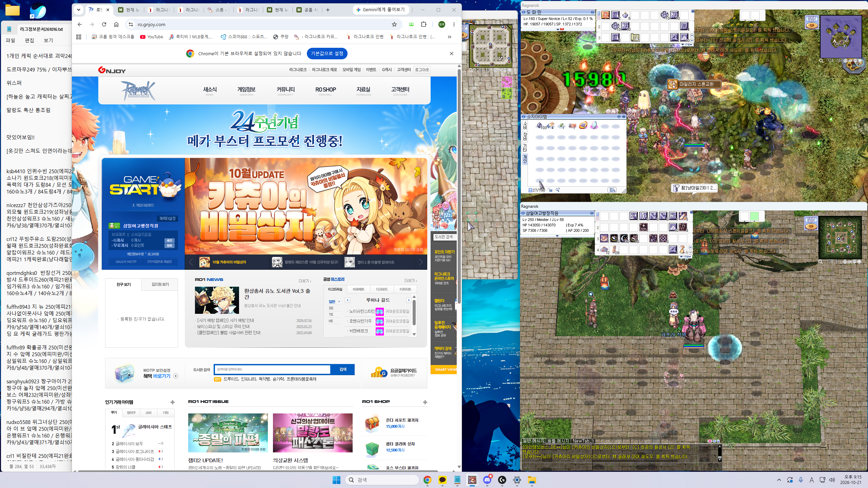The image size is (868, 488).
Task: Click the item search magnifier with question mark
Action: pos(558,190)
